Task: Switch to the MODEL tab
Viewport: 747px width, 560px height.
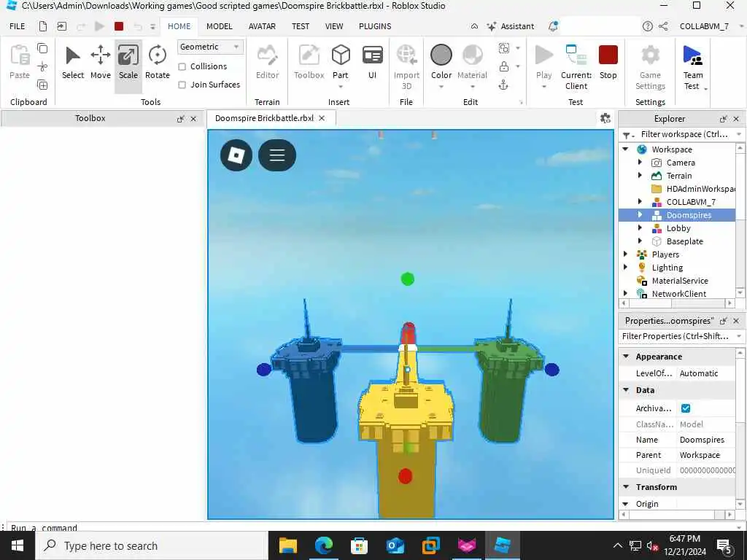Action: tap(219, 26)
